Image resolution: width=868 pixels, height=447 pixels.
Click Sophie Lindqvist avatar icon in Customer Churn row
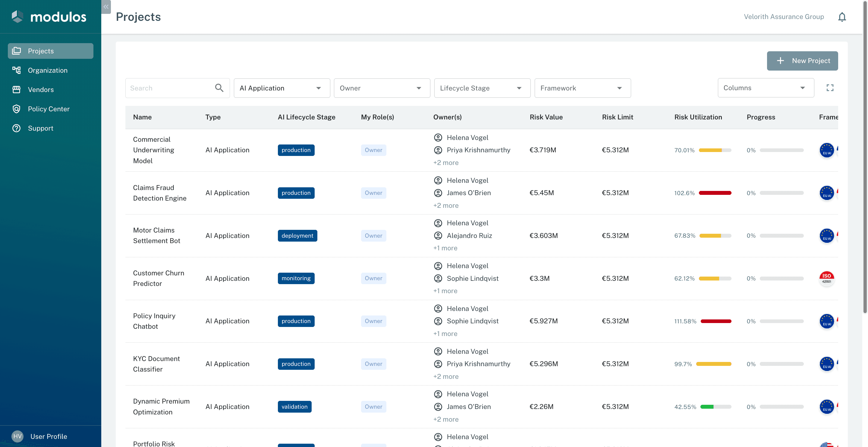(438, 278)
